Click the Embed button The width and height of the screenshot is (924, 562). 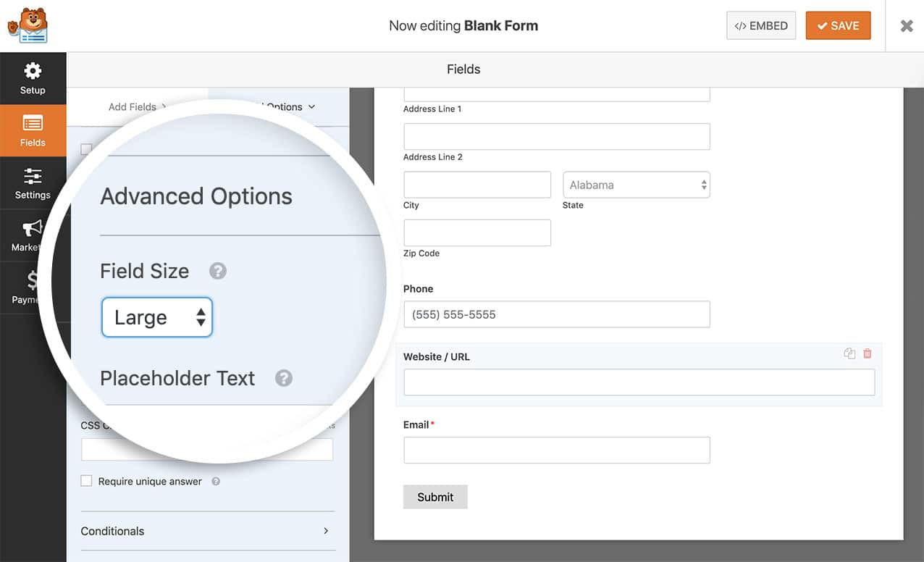point(760,26)
